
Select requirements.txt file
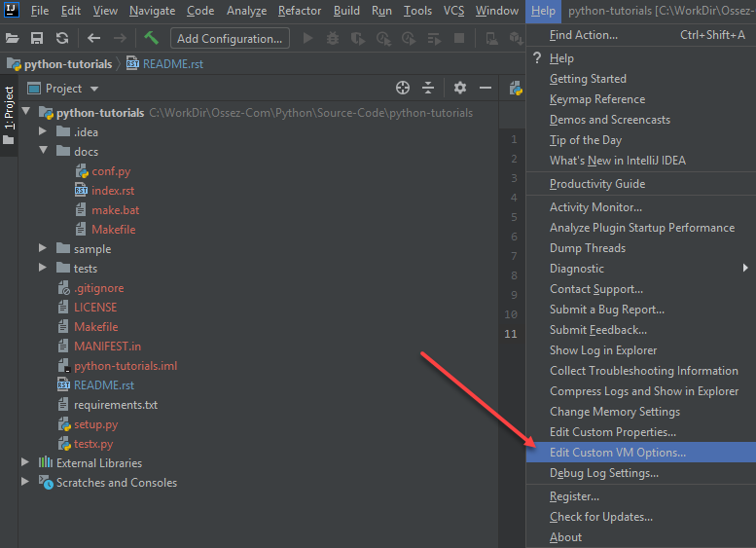click(116, 405)
